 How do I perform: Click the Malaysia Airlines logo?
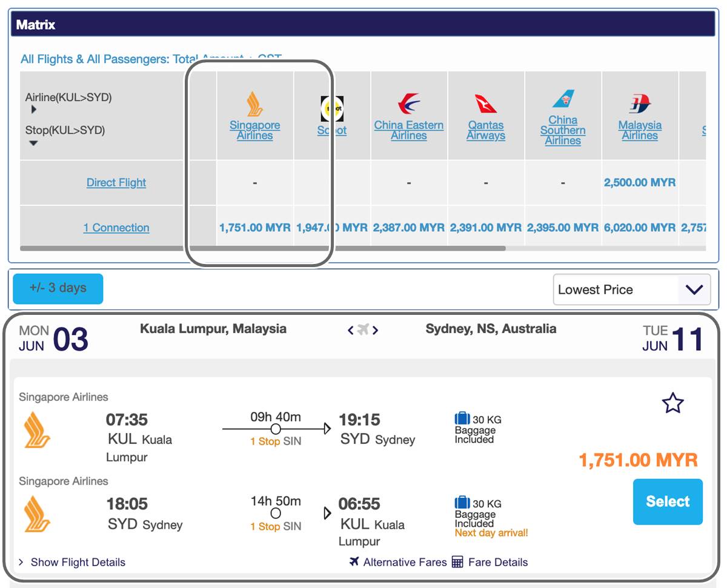(x=640, y=104)
